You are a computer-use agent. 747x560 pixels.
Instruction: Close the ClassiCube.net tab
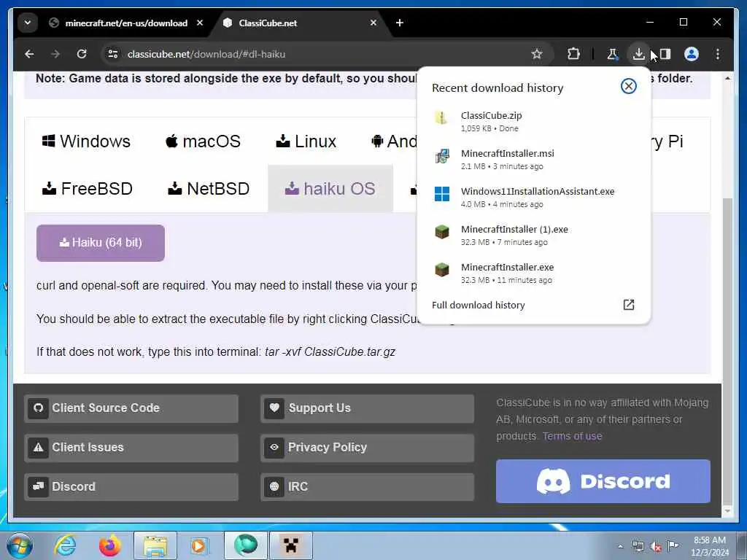coord(373,23)
